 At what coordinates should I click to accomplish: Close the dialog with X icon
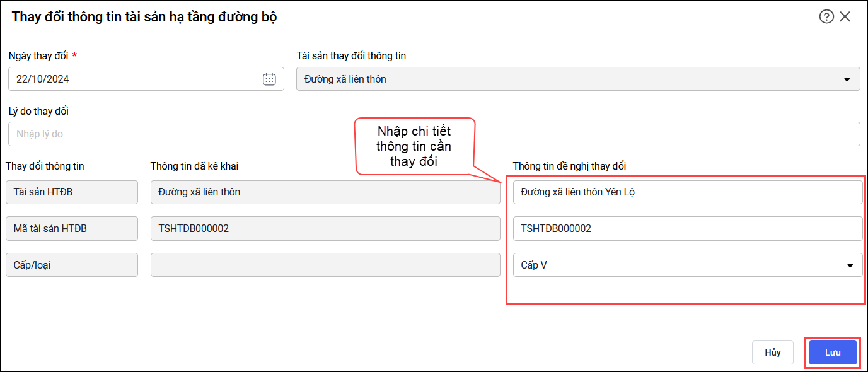pos(845,17)
